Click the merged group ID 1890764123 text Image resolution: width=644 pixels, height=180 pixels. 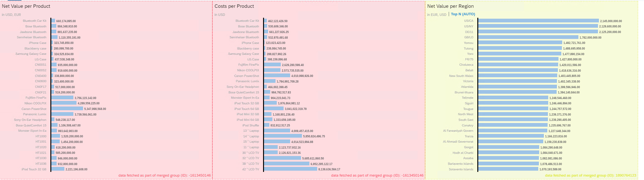click(x=590, y=176)
